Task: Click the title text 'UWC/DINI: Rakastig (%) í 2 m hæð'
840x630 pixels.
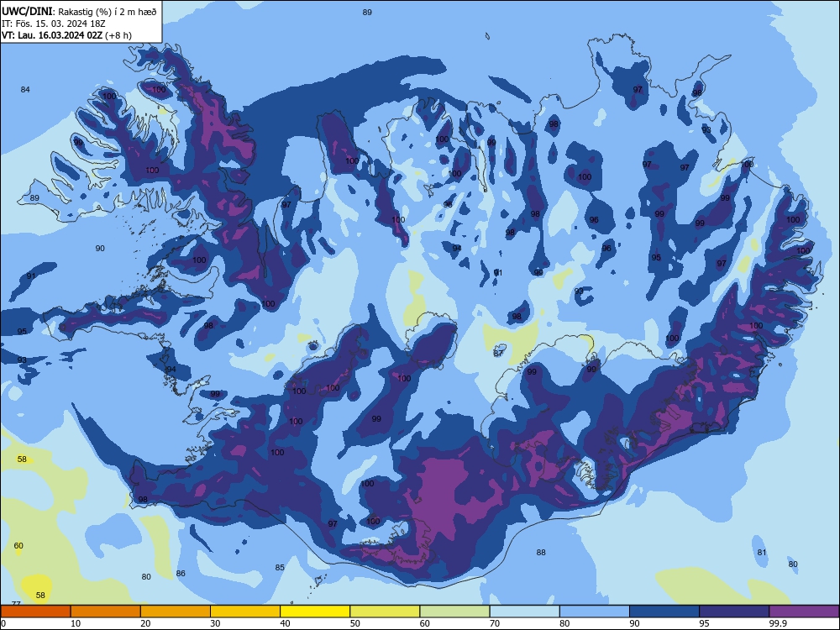Action: 79,11
